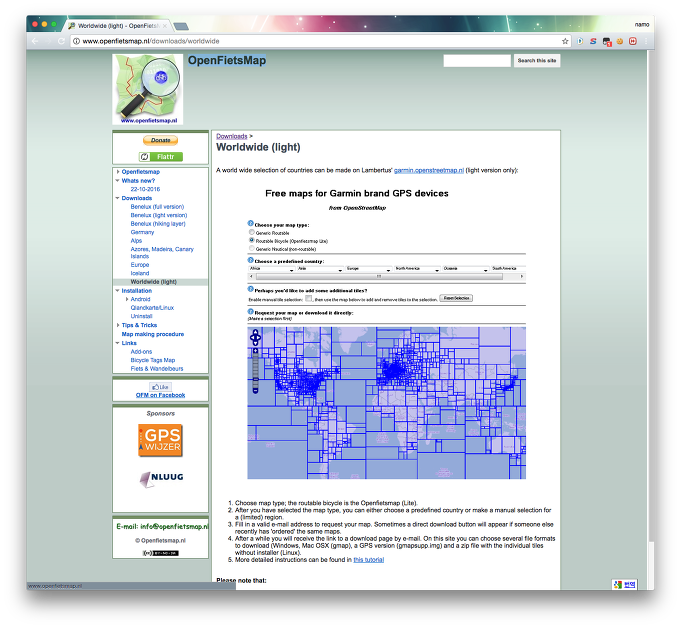Click the browser address bar
681x628 pixels.
click(x=320, y=41)
